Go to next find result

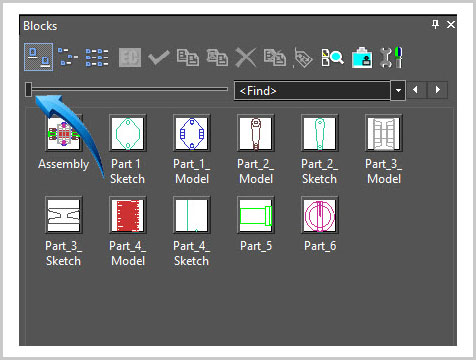[x=438, y=90]
